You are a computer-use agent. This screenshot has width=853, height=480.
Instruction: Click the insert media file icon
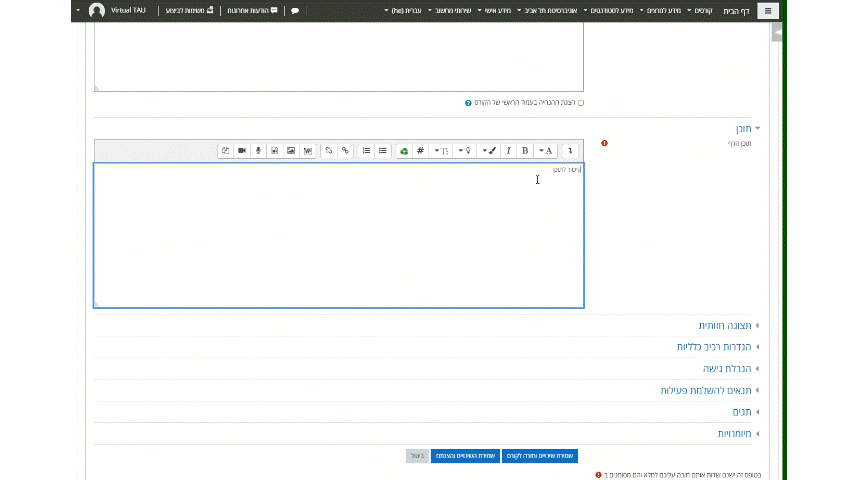[x=275, y=151]
